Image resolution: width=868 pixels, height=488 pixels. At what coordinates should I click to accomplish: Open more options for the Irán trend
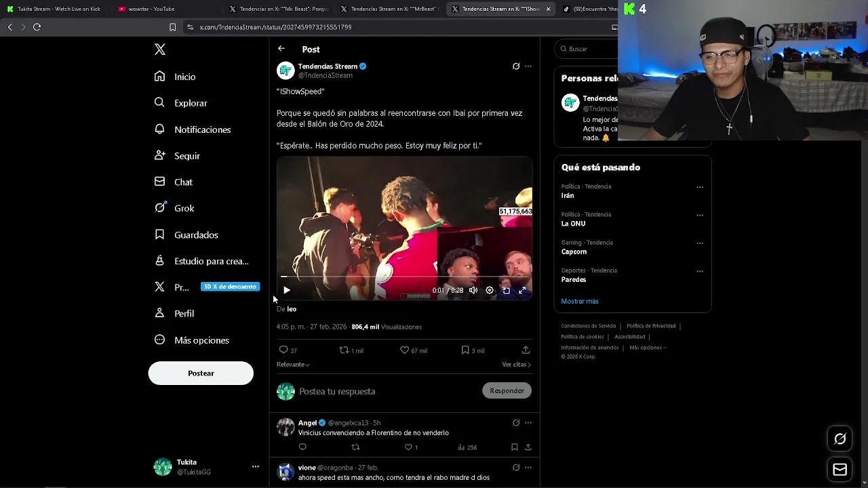tap(700, 187)
